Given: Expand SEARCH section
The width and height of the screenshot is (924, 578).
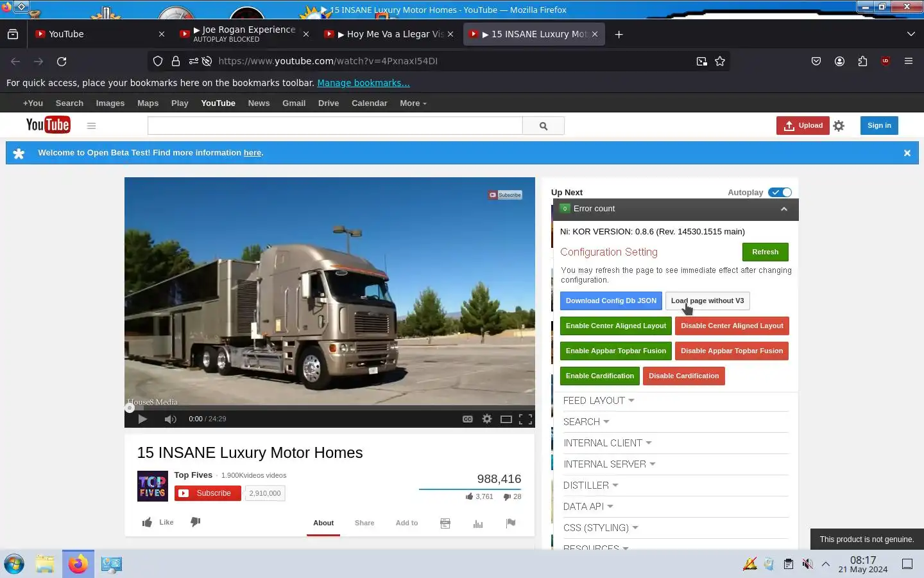Looking at the screenshot, I should point(586,422).
